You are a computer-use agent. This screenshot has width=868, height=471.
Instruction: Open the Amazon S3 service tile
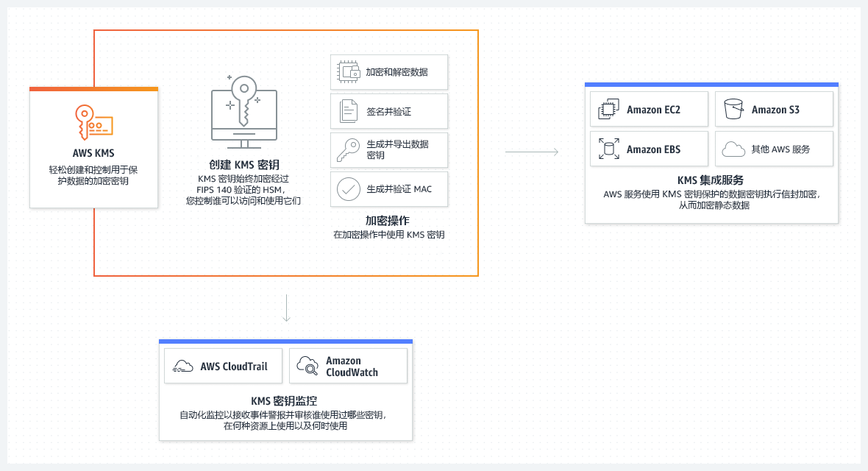click(x=774, y=109)
